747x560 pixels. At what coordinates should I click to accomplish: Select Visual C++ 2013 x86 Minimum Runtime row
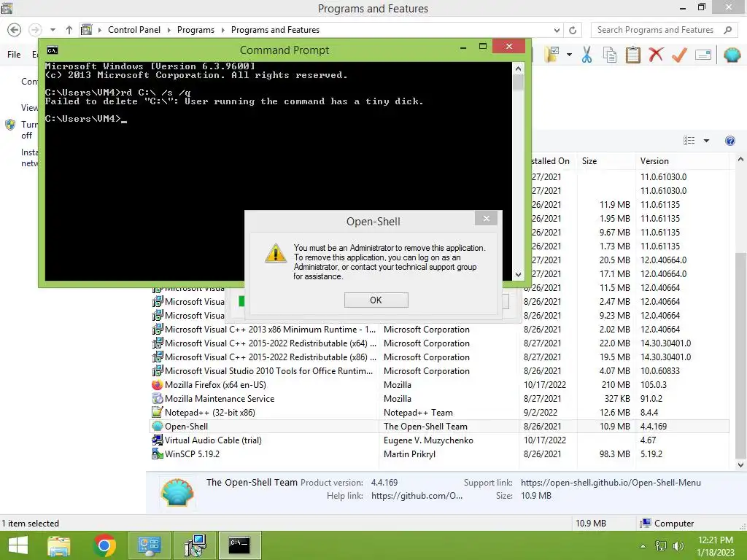click(438, 330)
